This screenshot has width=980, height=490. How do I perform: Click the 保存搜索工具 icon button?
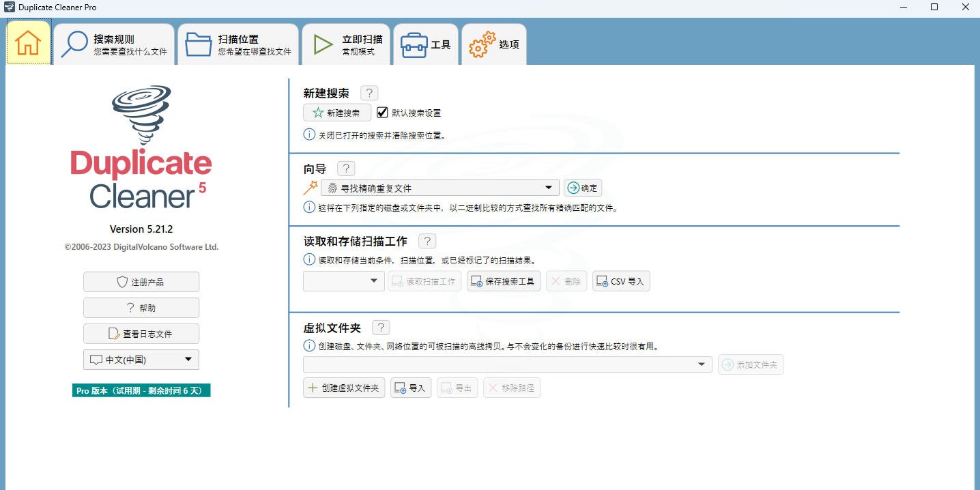476,280
